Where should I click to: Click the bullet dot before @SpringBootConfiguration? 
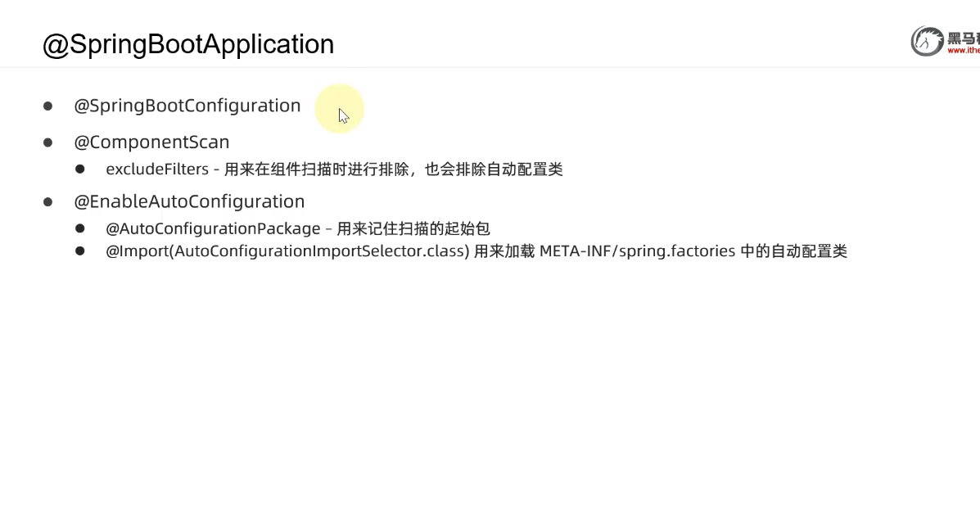48,106
